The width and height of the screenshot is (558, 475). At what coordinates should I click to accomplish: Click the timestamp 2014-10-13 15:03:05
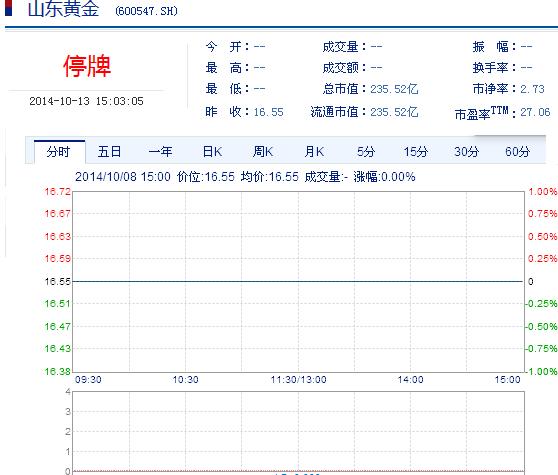pos(86,101)
